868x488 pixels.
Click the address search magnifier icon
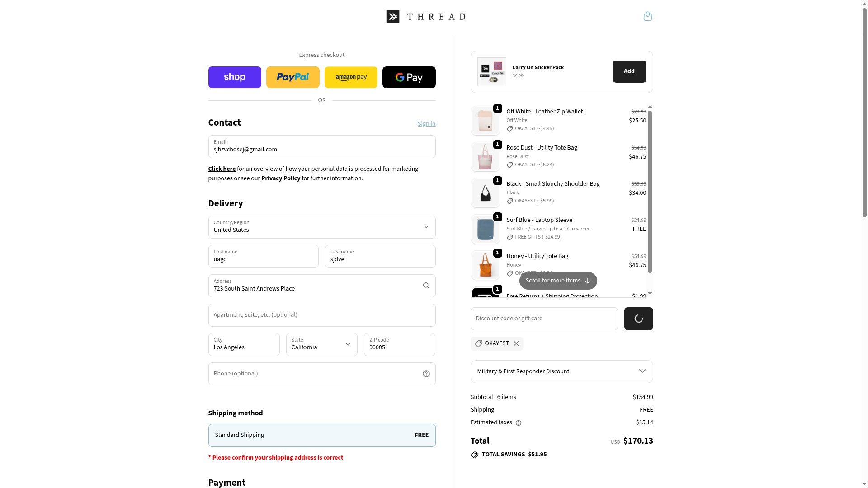[x=426, y=286]
